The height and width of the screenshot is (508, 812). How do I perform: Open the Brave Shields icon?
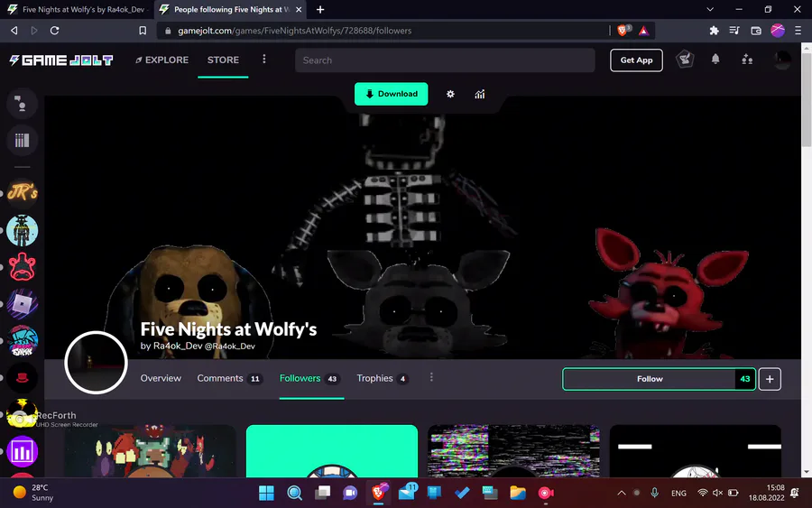pos(623,31)
